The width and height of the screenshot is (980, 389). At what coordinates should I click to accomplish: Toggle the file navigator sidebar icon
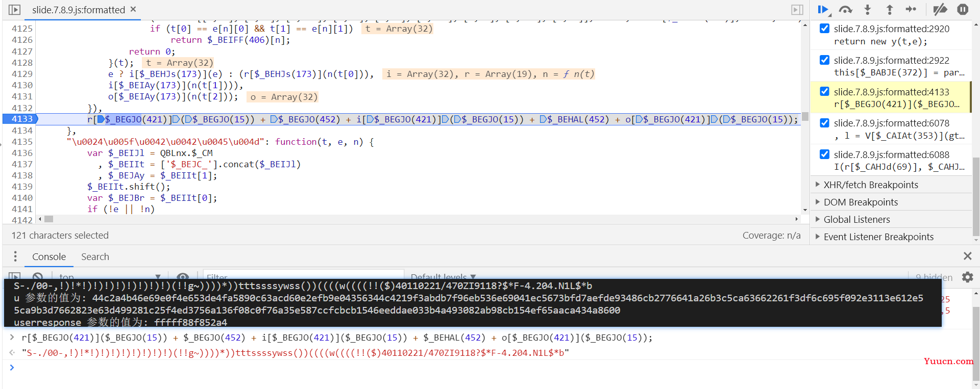(14, 10)
